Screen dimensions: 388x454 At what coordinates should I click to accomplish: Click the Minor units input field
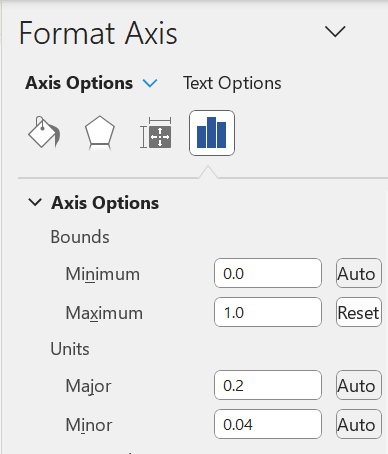pyautogui.click(x=268, y=424)
